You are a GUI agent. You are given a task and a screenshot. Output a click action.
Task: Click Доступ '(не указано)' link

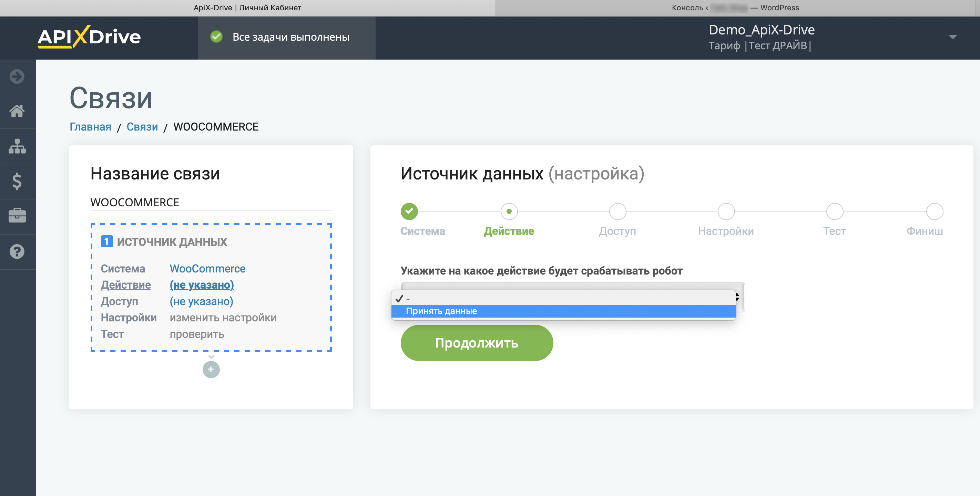[x=201, y=301]
